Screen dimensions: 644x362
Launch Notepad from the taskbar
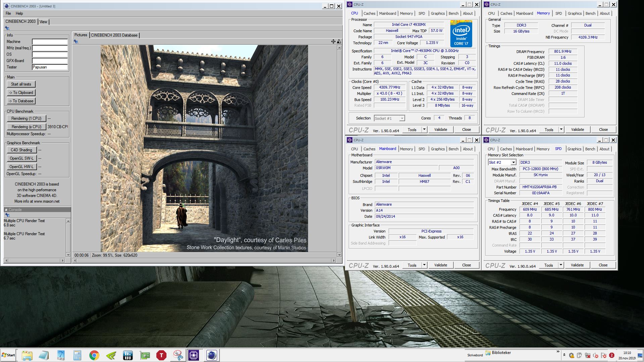(x=44, y=355)
